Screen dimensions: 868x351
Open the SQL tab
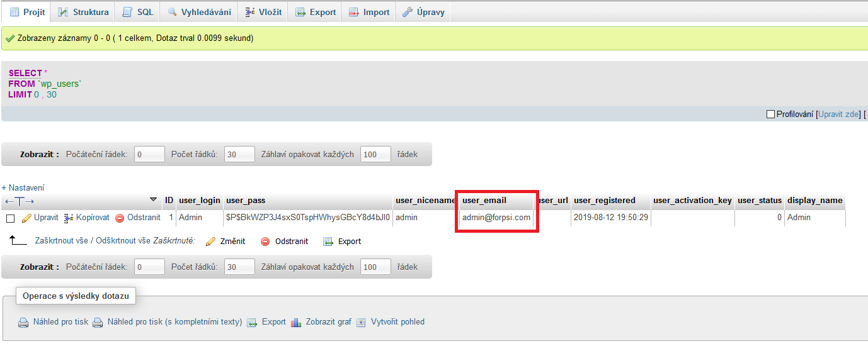pyautogui.click(x=138, y=12)
